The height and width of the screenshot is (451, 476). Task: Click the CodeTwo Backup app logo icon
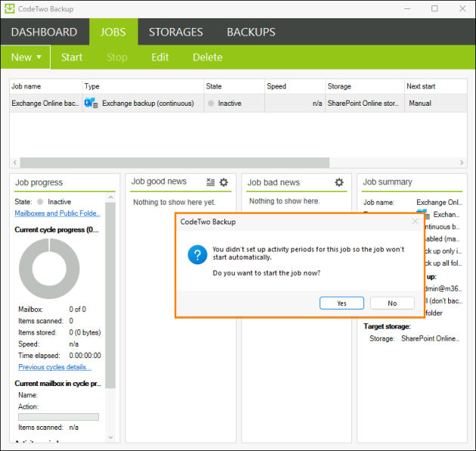pos(9,8)
